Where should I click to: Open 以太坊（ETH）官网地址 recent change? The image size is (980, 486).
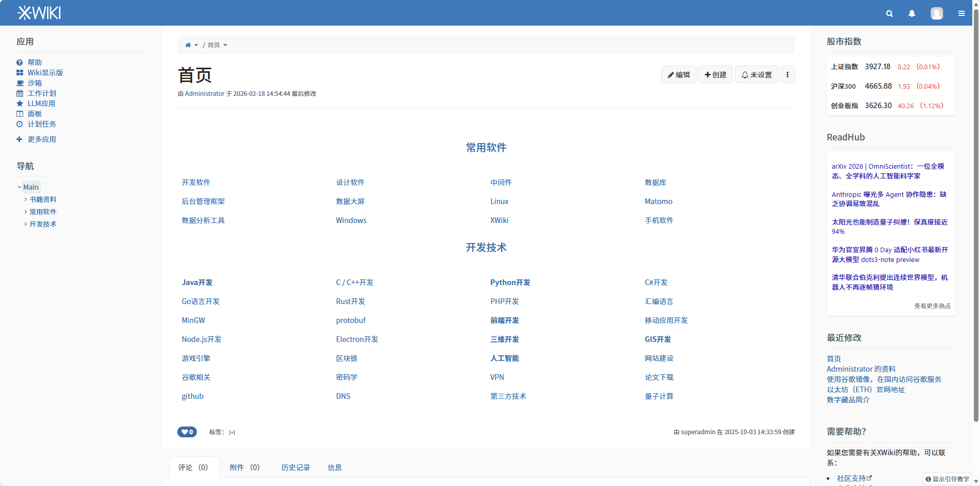pos(866,390)
